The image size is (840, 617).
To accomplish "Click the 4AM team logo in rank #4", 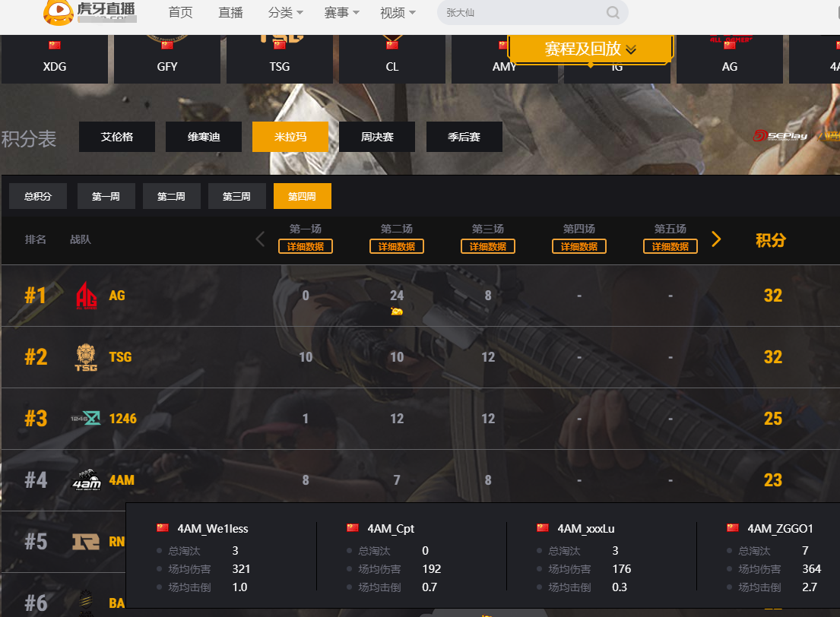I will 86,480.
